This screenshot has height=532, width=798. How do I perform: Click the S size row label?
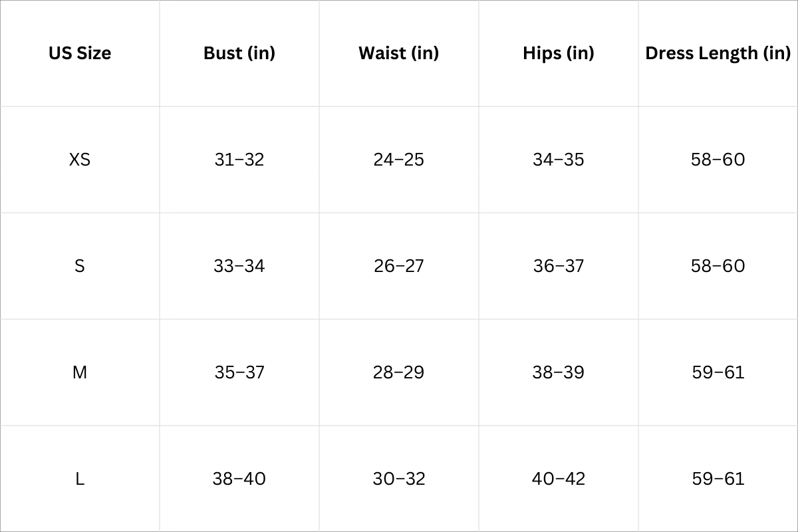[80, 266]
